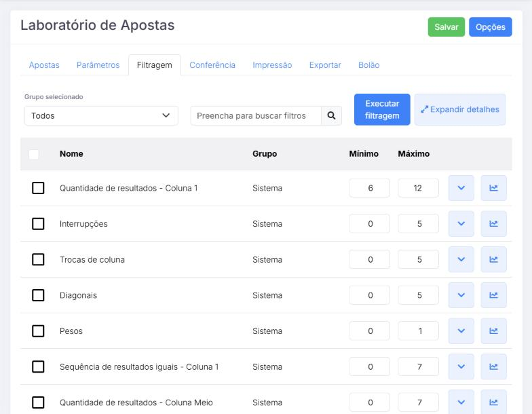Select the Filtragem tab
The width and height of the screenshot is (532, 414).
pyautogui.click(x=155, y=65)
